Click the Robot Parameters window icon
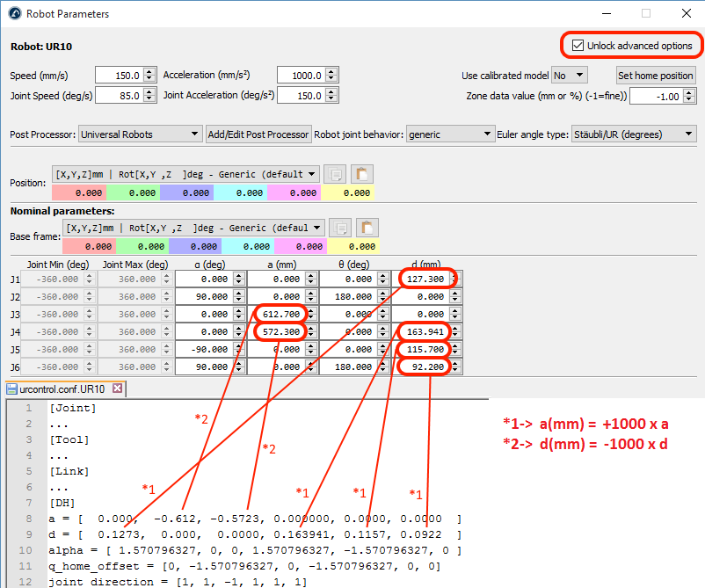Image resolution: width=705 pixels, height=588 pixels. 14,13
